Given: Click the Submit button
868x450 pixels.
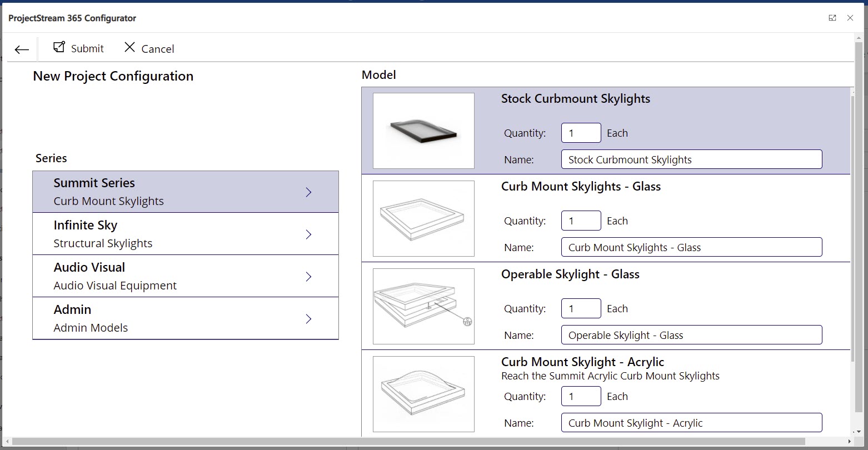Looking at the screenshot, I should coord(78,48).
